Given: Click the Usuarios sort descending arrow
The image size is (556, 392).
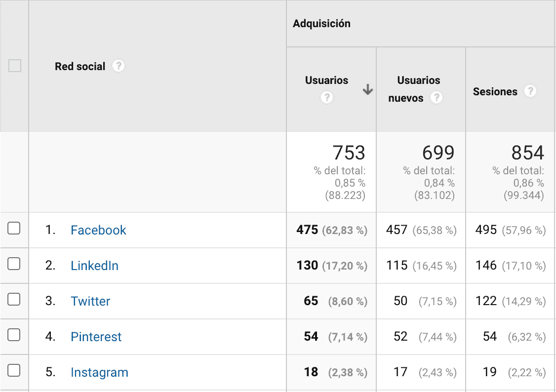Looking at the screenshot, I should tap(367, 89).
